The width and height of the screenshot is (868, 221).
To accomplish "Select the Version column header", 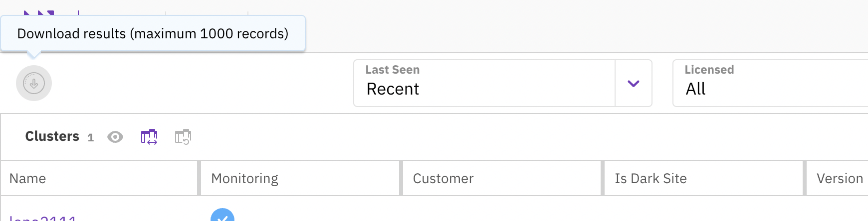I will [x=840, y=179].
